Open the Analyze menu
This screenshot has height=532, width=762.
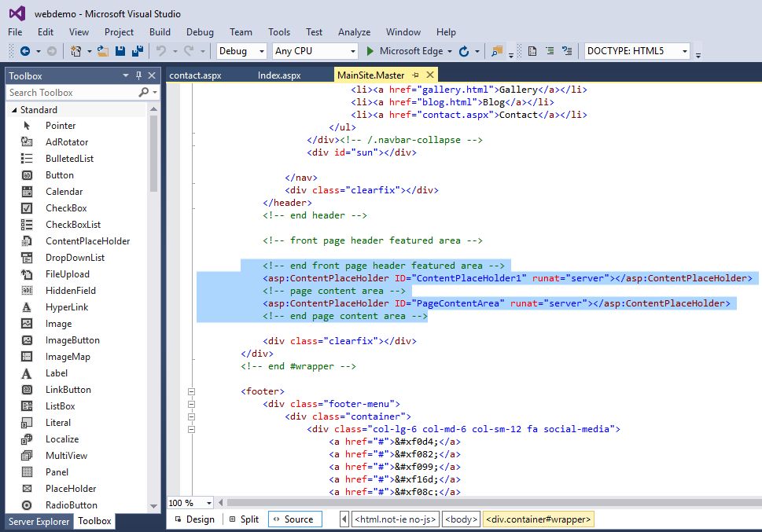[354, 32]
